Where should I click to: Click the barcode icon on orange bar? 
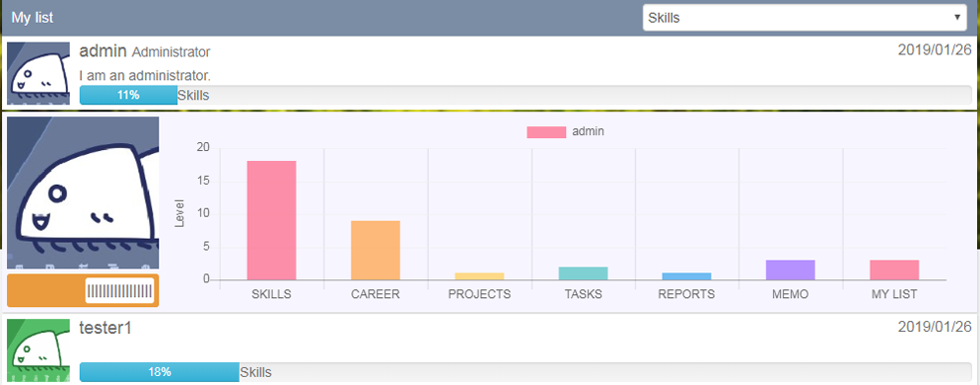tap(120, 291)
